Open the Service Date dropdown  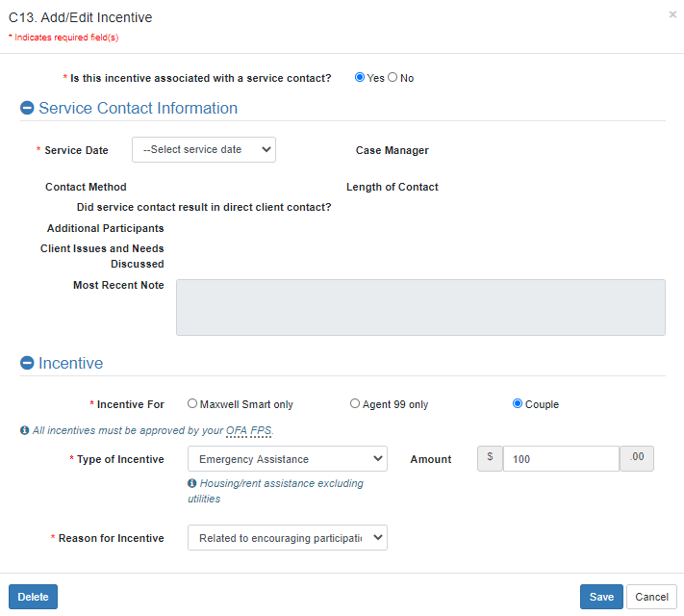(204, 150)
